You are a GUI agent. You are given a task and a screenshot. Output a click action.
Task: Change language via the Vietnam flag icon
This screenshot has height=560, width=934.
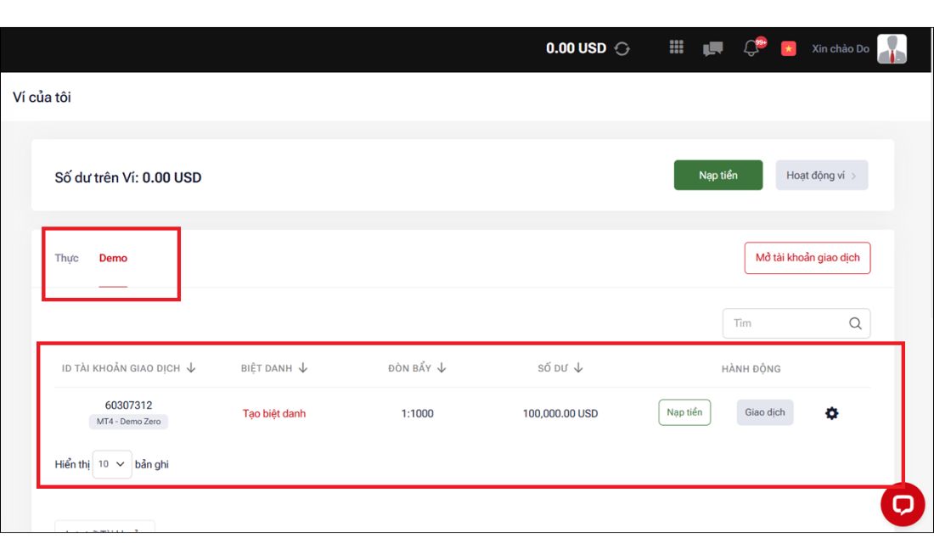coord(788,49)
